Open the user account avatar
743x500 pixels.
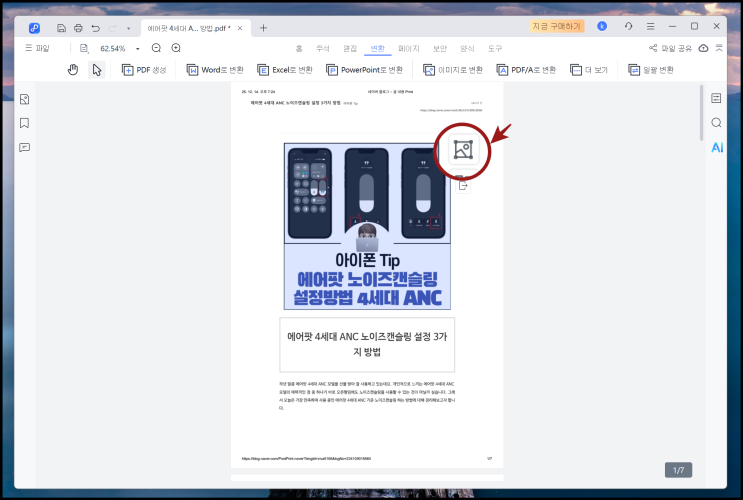602,26
